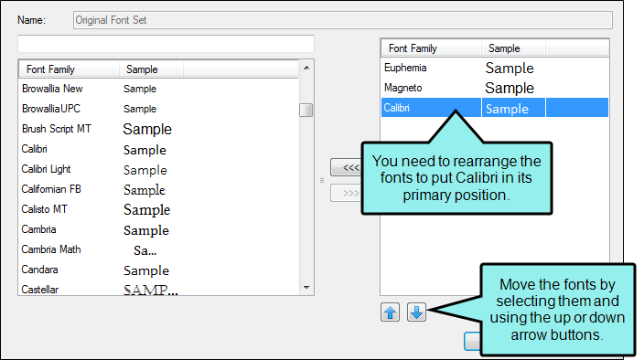Click the scrollbar down arrow in font list
The width and height of the screenshot is (644, 360).
point(306,288)
